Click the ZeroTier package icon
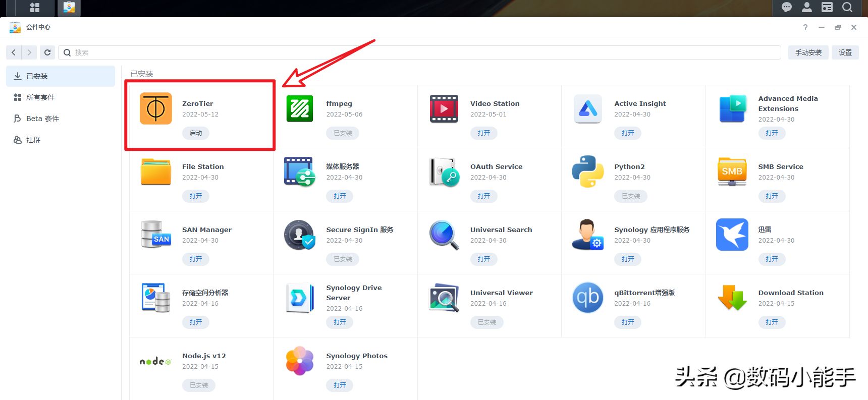 pos(156,108)
